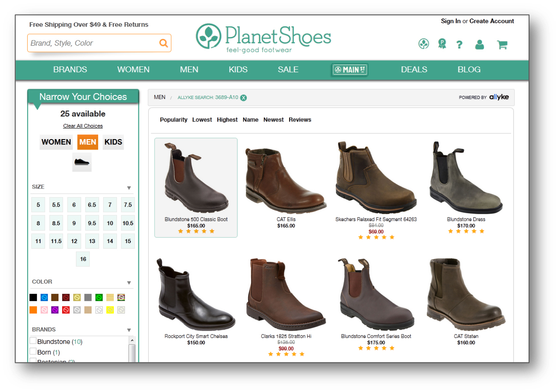Collapse the Size filter section arrow
Viewport: 558px width, 392px height.
[129, 188]
